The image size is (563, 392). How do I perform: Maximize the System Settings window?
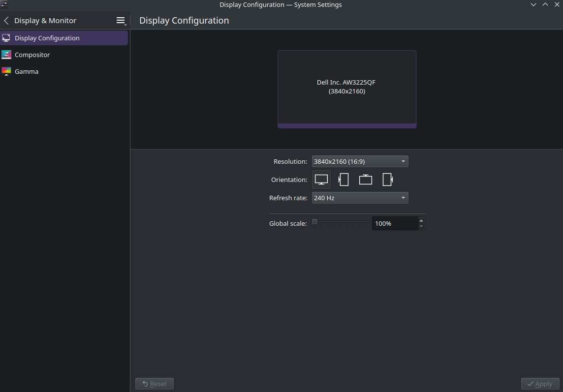545,4
